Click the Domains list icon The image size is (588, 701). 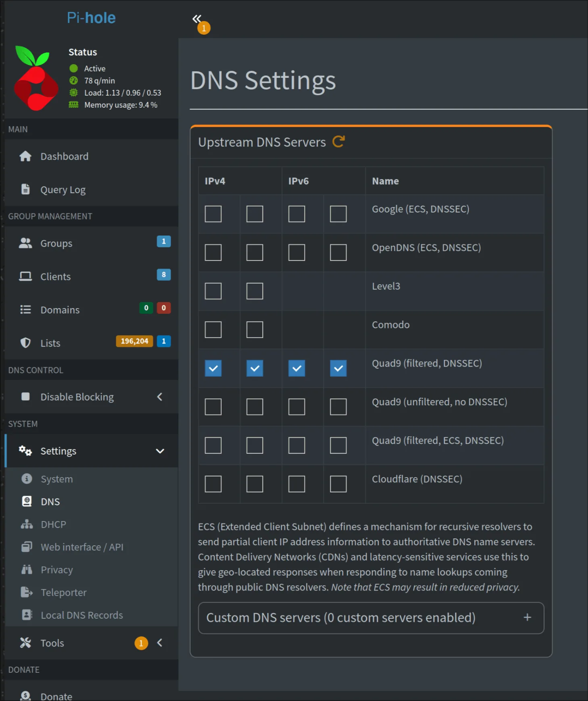click(25, 310)
